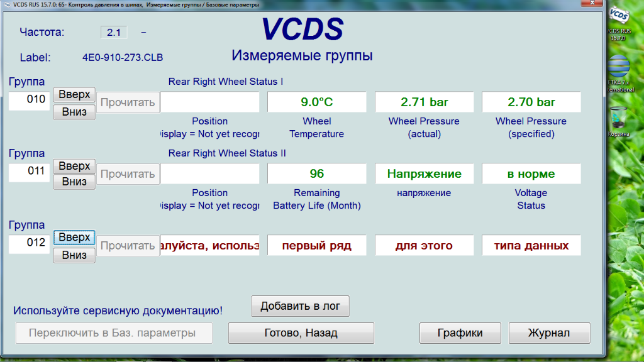This screenshot has width=644, height=362.
Task: Click the Частота value box showing 2.1
Action: pyautogui.click(x=114, y=32)
